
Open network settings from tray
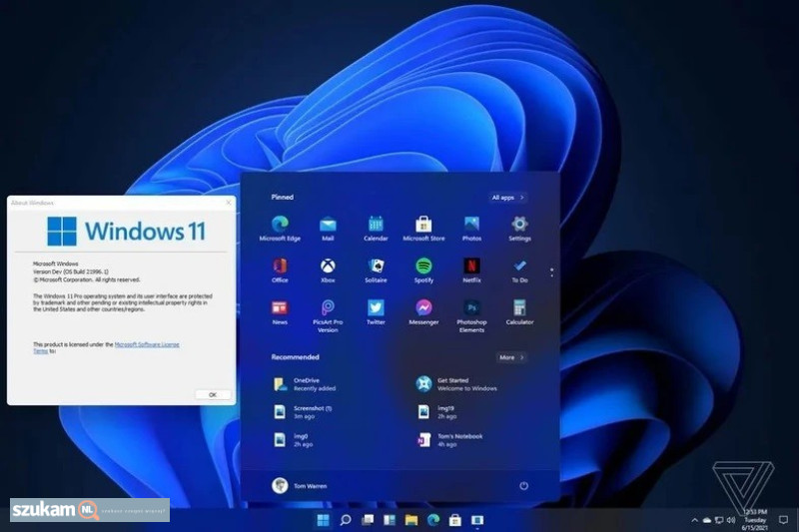[x=719, y=520]
